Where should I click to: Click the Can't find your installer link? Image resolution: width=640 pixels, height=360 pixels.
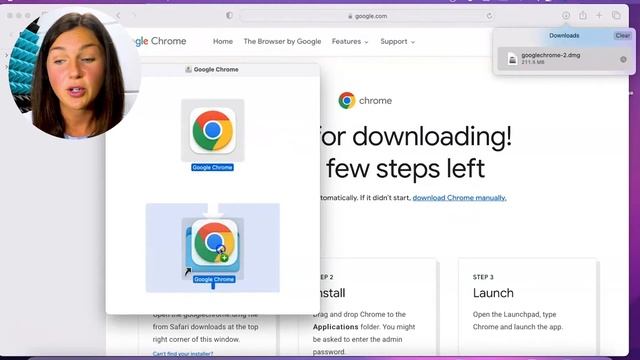pos(183,354)
